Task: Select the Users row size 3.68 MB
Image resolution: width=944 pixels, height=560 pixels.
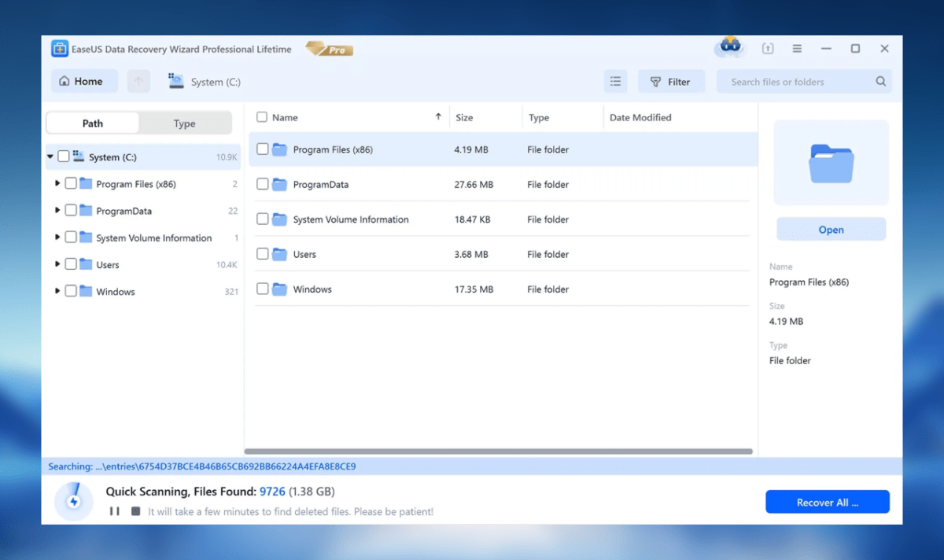Action: (x=471, y=254)
